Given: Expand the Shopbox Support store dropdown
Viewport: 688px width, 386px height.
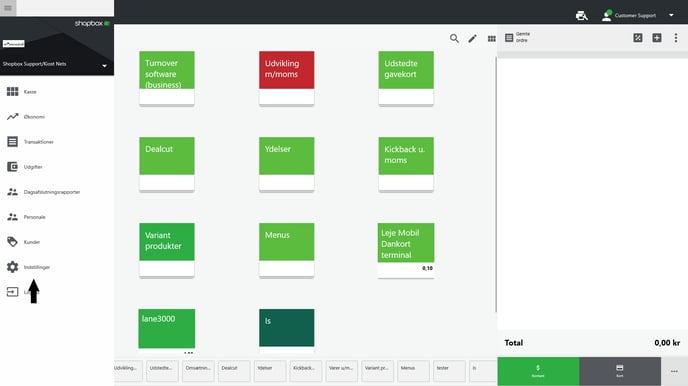Looking at the screenshot, I should coord(104,66).
